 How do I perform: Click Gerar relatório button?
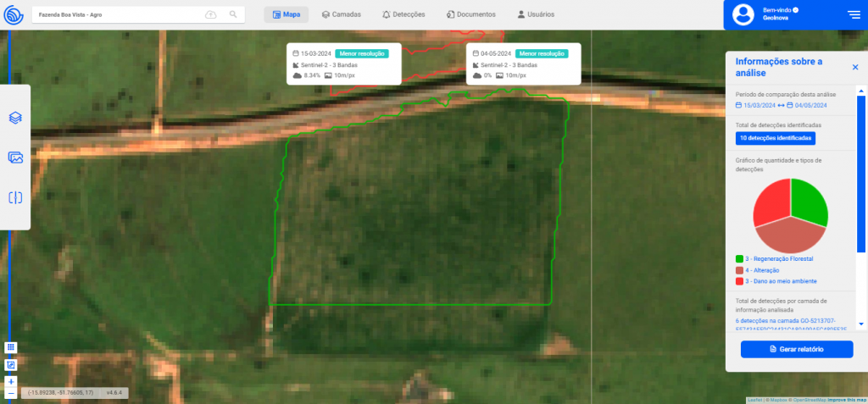tap(797, 349)
